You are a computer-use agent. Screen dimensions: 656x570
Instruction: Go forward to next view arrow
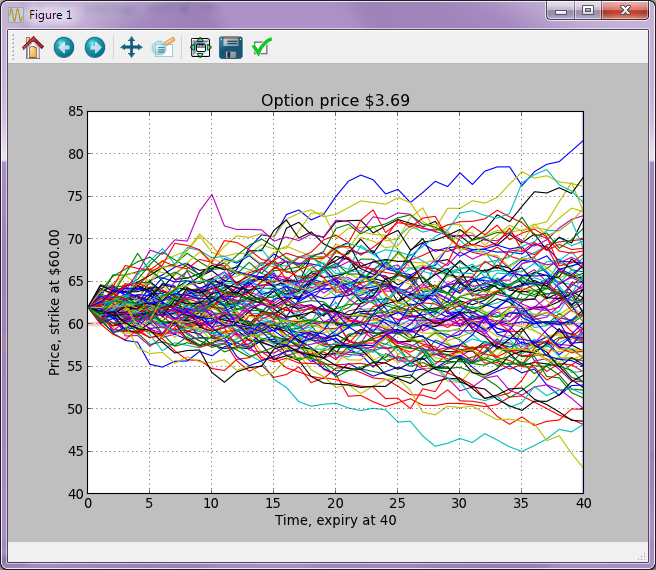click(95, 47)
